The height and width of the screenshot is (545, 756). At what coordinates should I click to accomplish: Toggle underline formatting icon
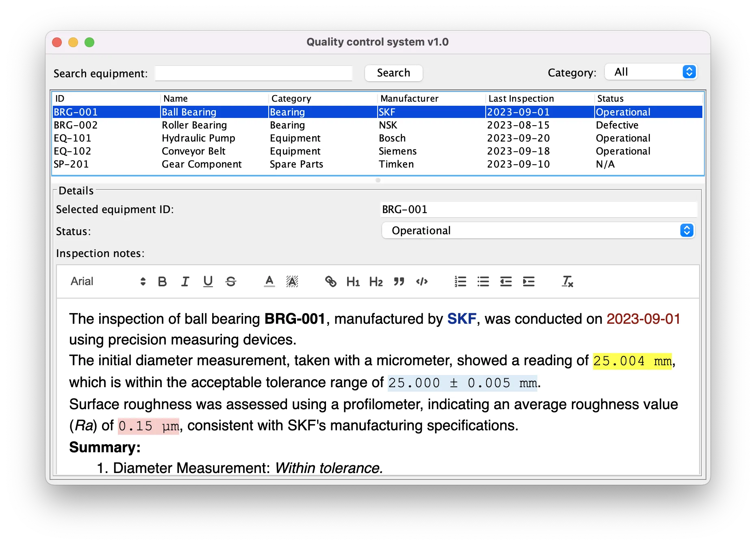[208, 281]
